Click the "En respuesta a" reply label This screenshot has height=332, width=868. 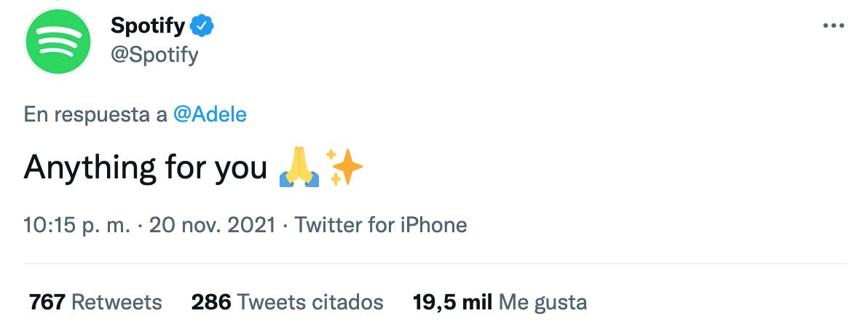coord(95,114)
